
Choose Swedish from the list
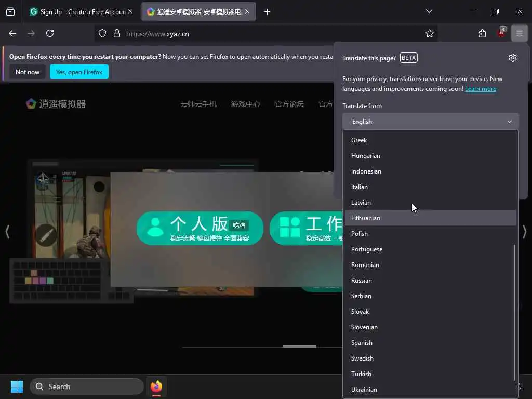point(431,358)
